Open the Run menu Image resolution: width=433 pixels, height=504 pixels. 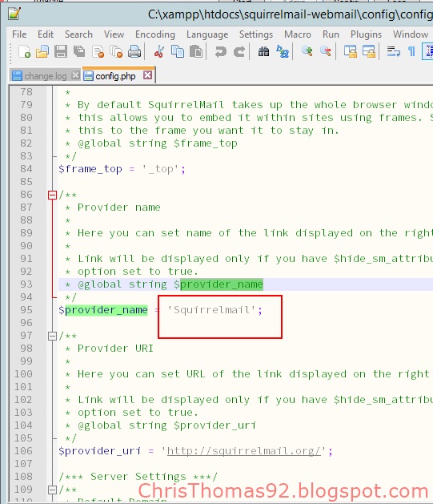pyautogui.click(x=331, y=34)
